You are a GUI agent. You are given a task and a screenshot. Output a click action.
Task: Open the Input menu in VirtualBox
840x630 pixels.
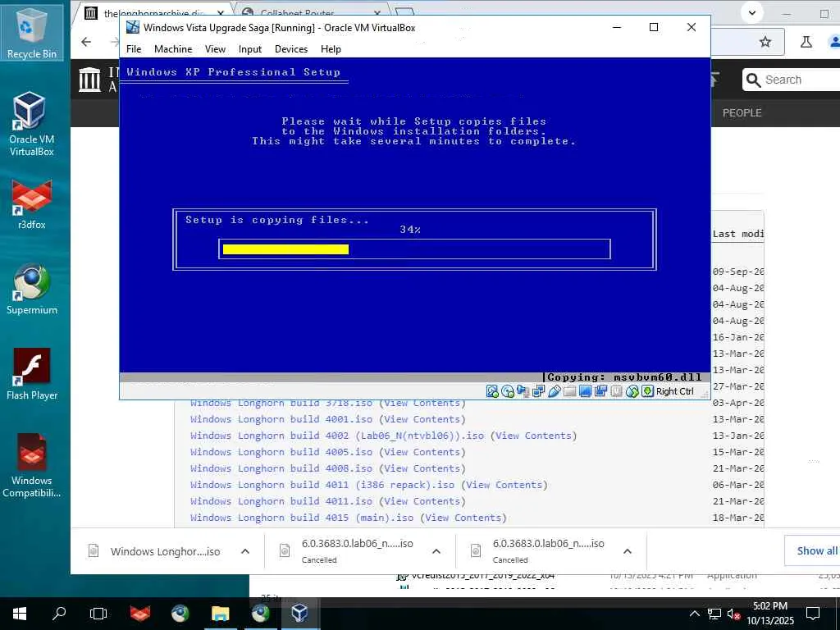coord(249,48)
